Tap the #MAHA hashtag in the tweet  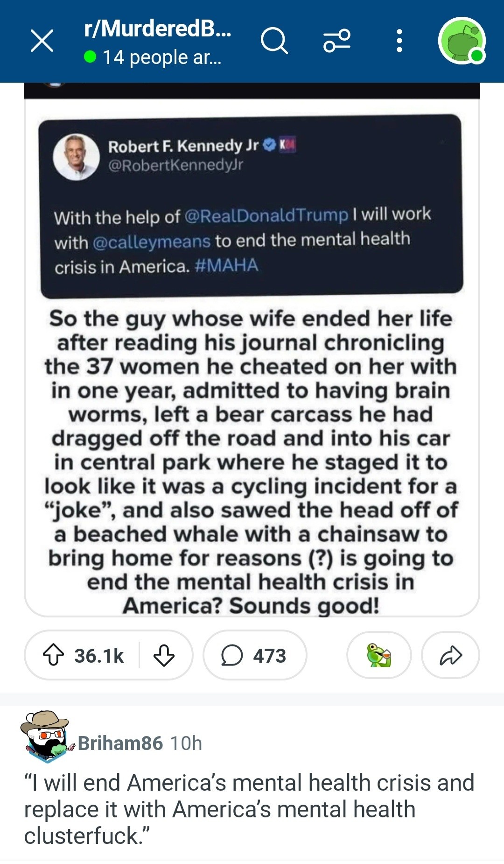(x=226, y=265)
